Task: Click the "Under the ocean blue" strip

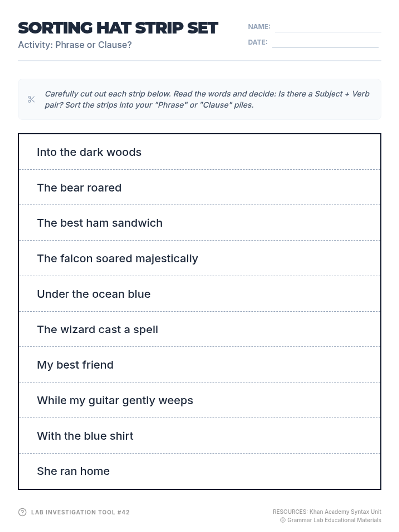Action: (x=199, y=294)
